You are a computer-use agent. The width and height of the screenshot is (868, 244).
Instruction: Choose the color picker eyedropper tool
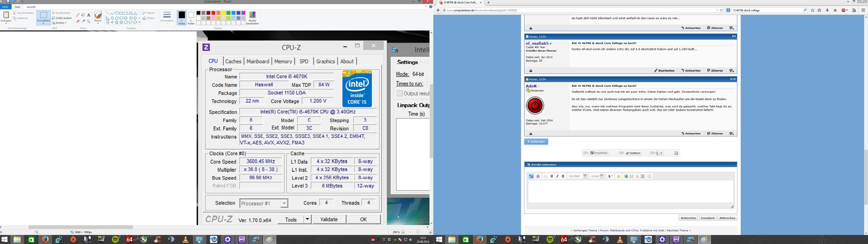(x=83, y=21)
